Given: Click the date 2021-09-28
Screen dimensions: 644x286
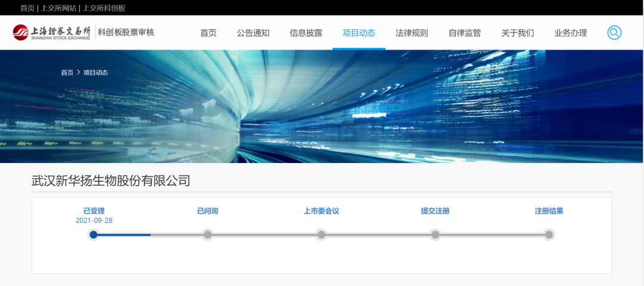Looking at the screenshot, I should [x=94, y=220].
